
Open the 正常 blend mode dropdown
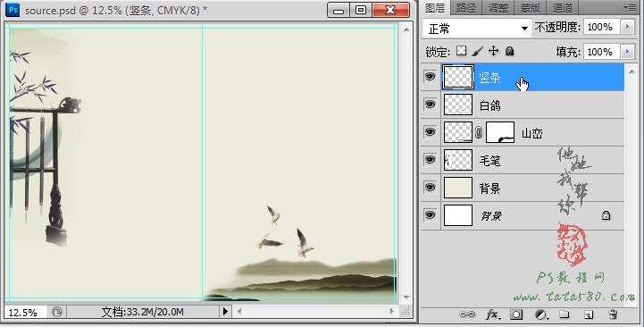(477, 29)
